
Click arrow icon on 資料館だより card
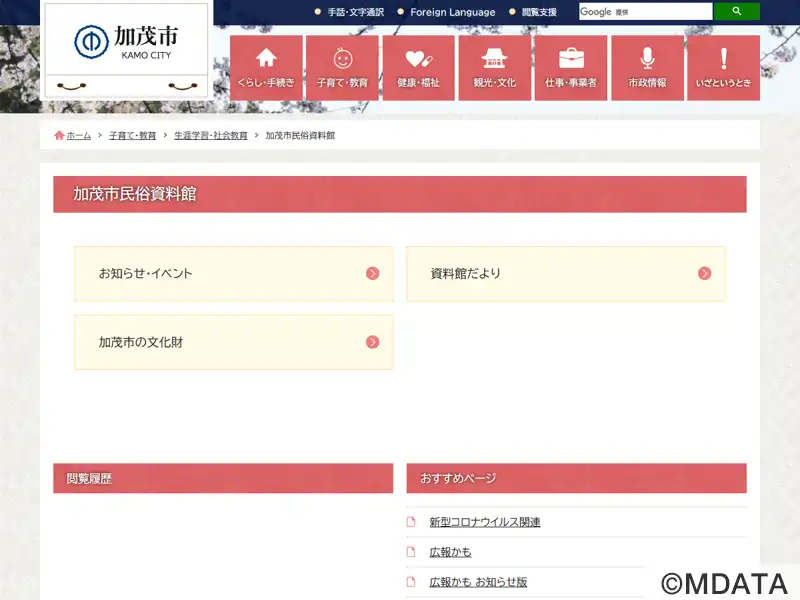tap(705, 273)
